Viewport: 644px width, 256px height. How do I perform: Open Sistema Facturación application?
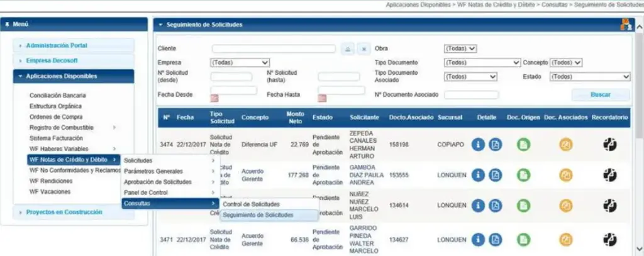[56, 138]
